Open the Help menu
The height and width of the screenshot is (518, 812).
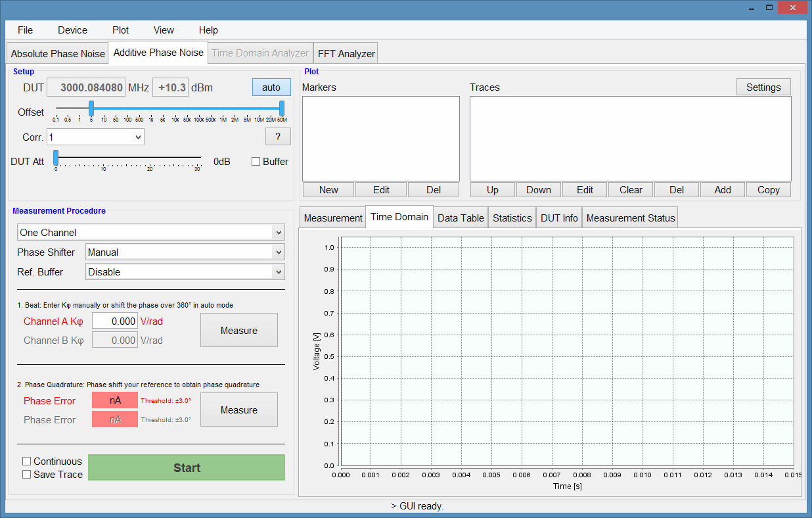click(208, 30)
